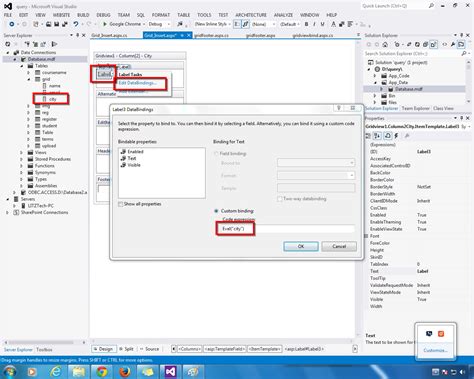Select Enabled in Bindable properties list

pyautogui.click(x=135, y=152)
